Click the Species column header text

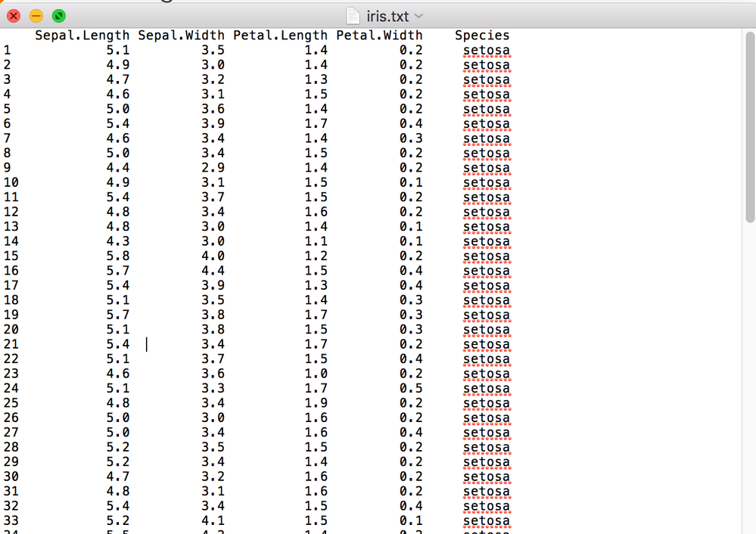click(x=482, y=36)
